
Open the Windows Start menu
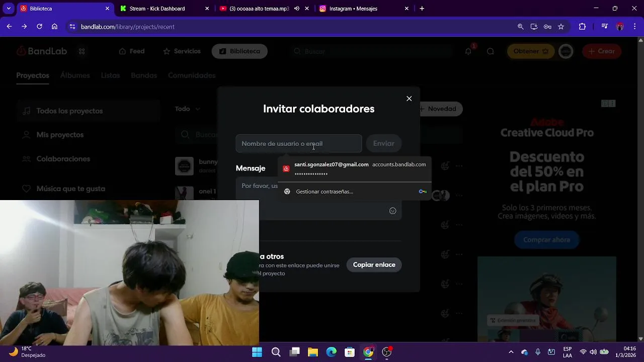point(257,352)
